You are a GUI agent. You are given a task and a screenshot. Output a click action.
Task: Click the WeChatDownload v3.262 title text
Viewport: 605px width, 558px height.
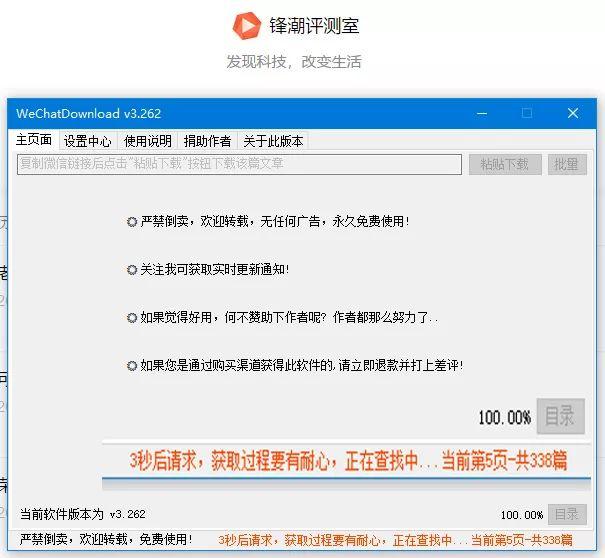pos(88,113)
